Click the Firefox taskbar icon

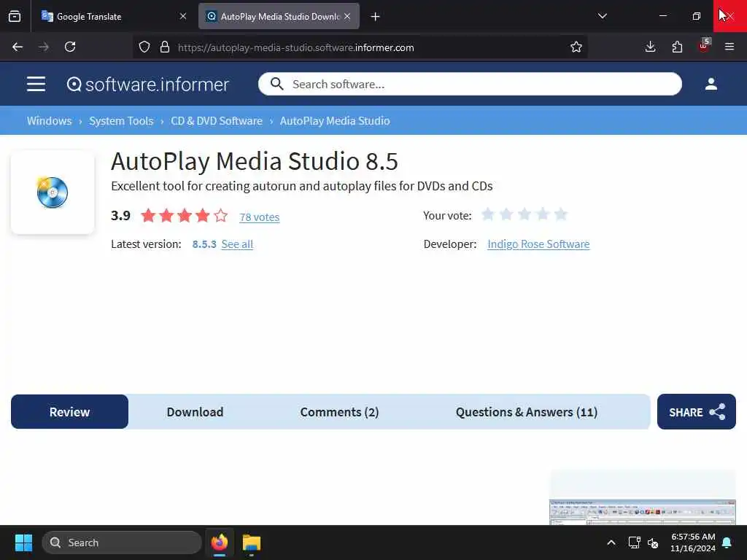[x=220, y=542]
